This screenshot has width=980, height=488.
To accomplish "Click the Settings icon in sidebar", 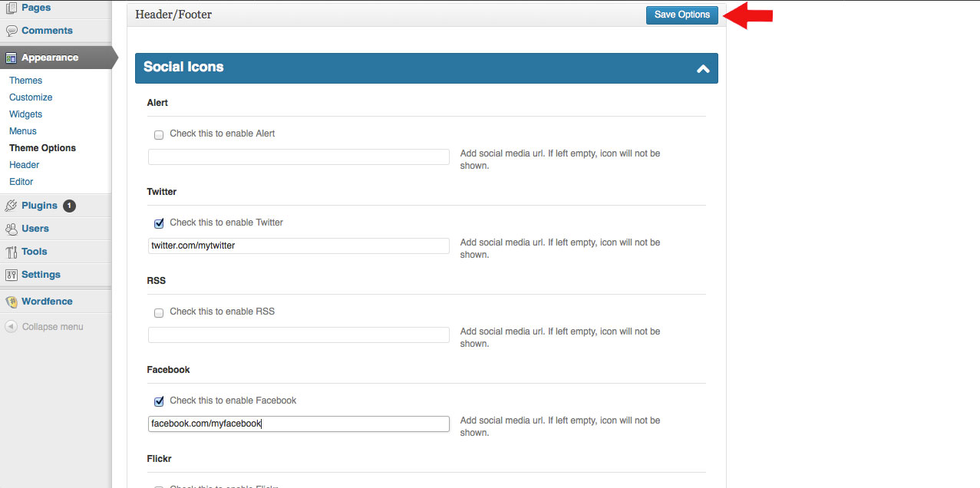I will tap(11, 275).
